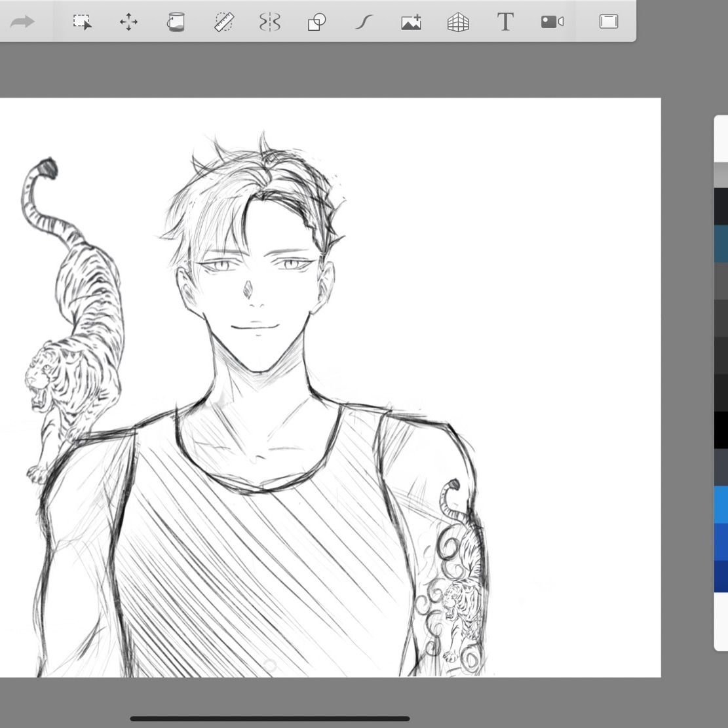
Task: Select the Text tool
Action: (505, 22)
